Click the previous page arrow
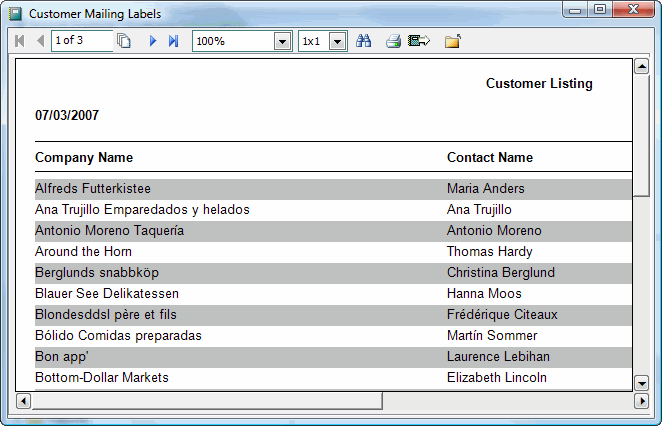The height and width of the screenshot is (426, 662). [x=40, y=41]
